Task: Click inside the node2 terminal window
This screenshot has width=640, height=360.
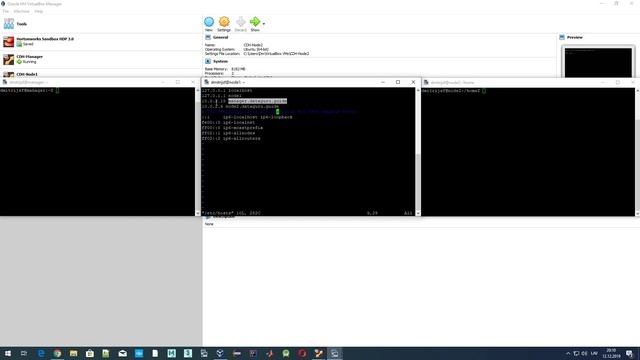Action: click(528, 152)
